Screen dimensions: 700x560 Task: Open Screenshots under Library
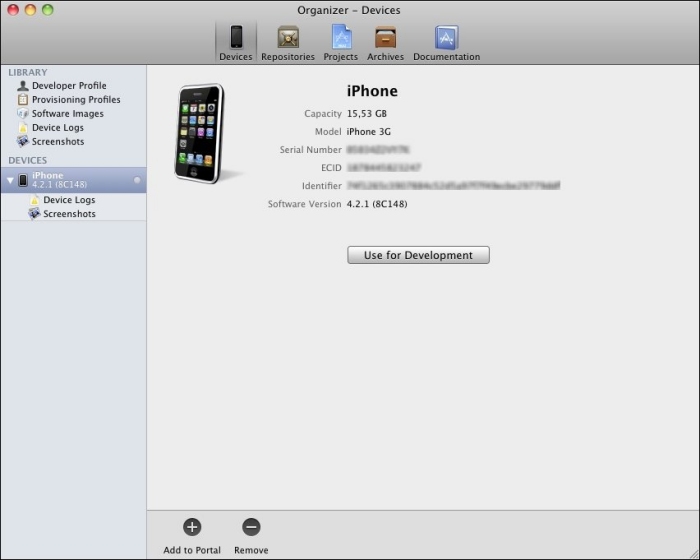click(50, 141)
